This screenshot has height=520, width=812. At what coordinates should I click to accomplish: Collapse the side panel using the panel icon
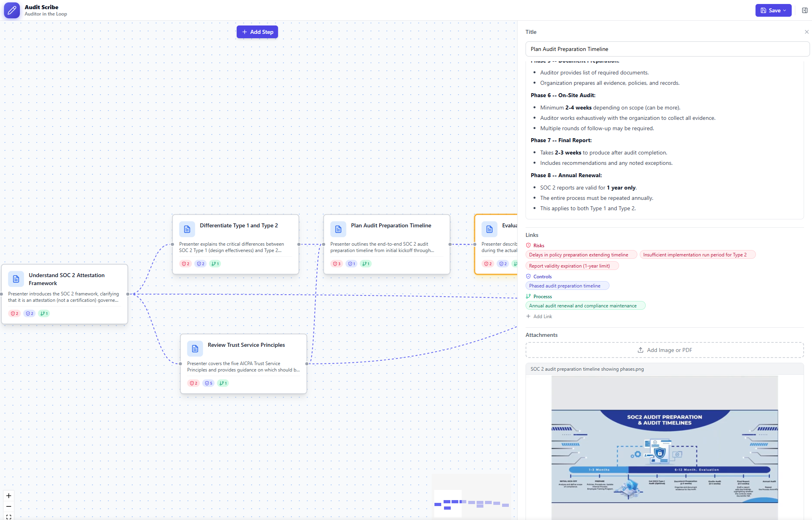tap(804, 10)
